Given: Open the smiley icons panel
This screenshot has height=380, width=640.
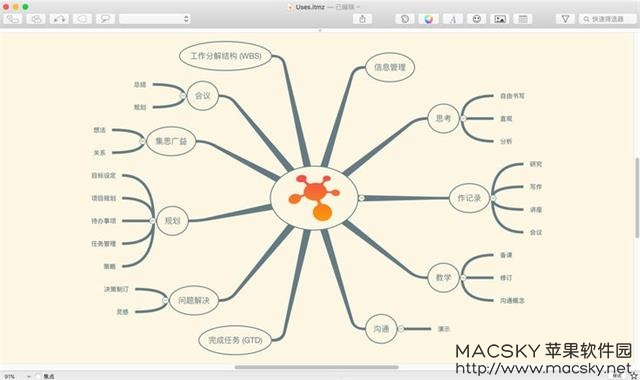Looking at the screenshot, I should coord(476,19).
